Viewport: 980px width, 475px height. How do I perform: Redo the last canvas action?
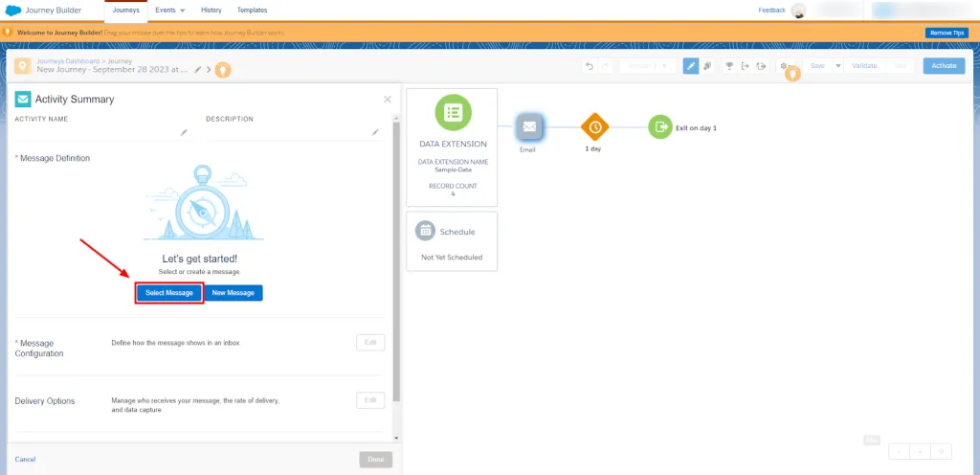click(x=605, y=66)
